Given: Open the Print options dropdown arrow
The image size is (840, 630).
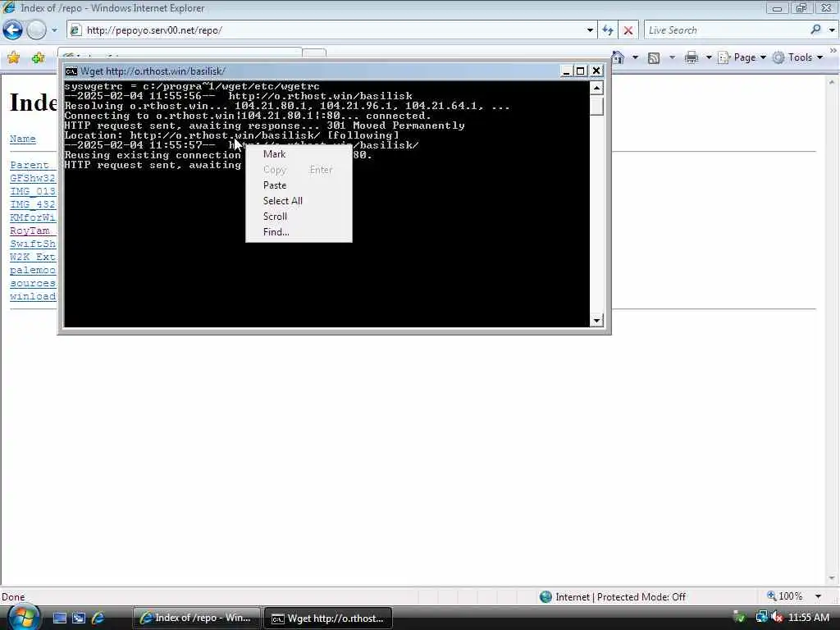Looking at the screenshot, I should pos(708,57).
